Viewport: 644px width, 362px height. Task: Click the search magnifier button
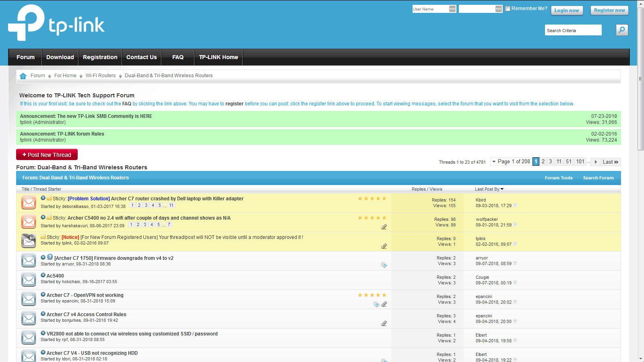[622, 30]
